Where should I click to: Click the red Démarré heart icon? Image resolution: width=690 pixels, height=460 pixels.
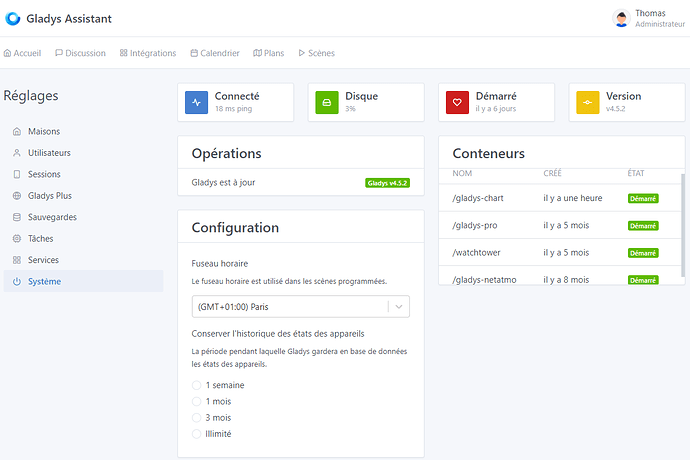point(457,103)
